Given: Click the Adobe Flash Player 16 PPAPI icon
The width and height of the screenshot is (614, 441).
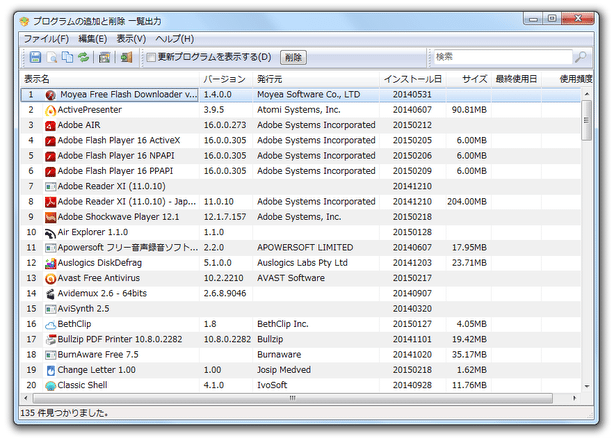Looking at the screenshot, I should point(51,171).
